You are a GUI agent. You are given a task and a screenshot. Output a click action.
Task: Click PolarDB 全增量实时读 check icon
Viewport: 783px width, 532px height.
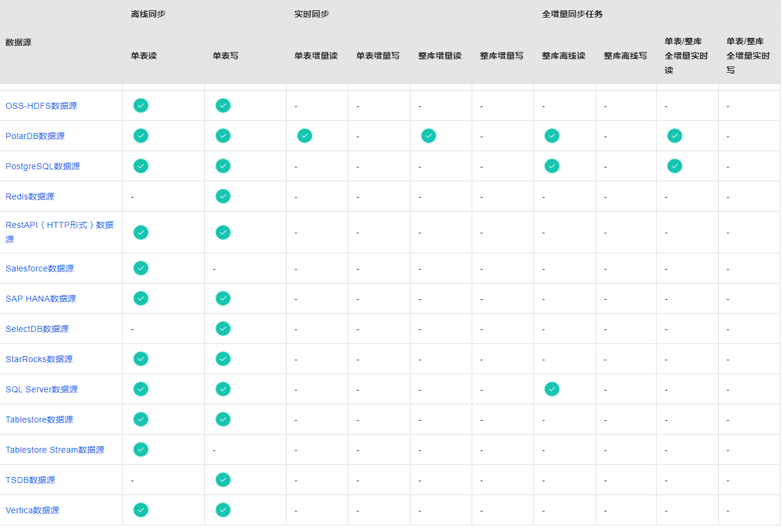pos(675,135)
